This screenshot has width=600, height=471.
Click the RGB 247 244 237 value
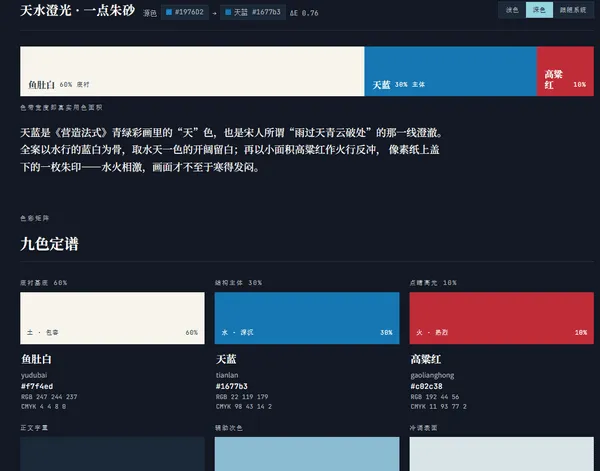(49, 397)
